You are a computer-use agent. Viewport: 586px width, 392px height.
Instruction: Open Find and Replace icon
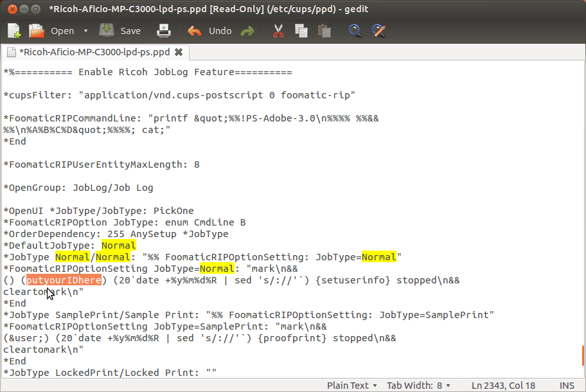point(378,31)
